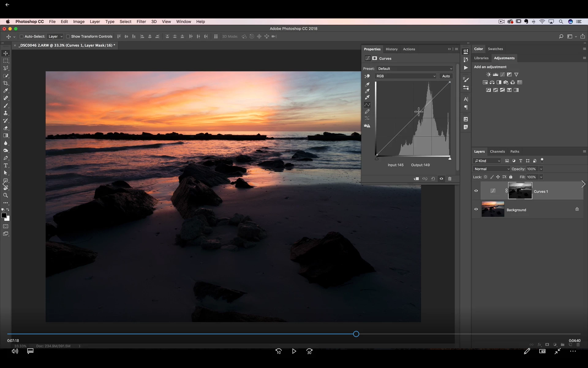Click the foreground color swatch
Image resolution: width=588 pixels, height=368 pixels.
click(4, 216)
